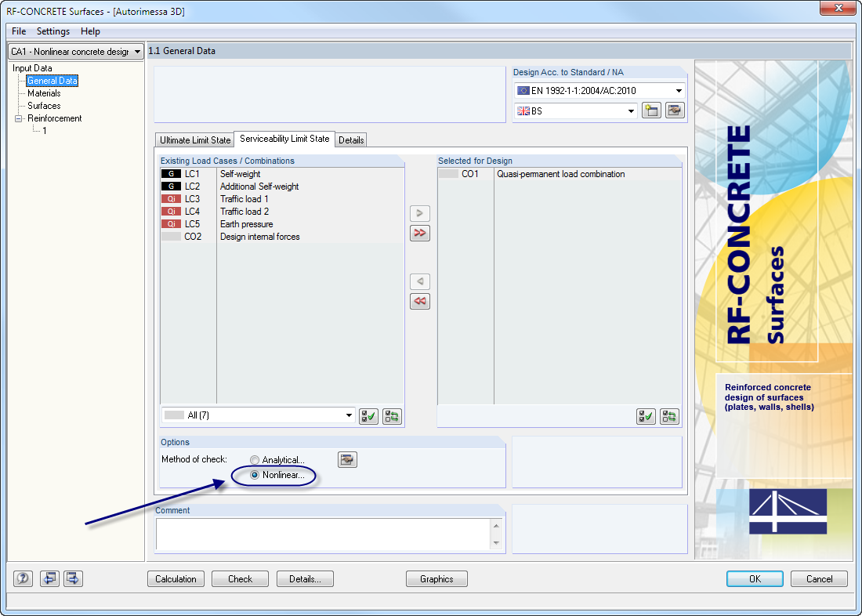Select all in Selected for Design list
862x616 pixels.
[646, 416]
